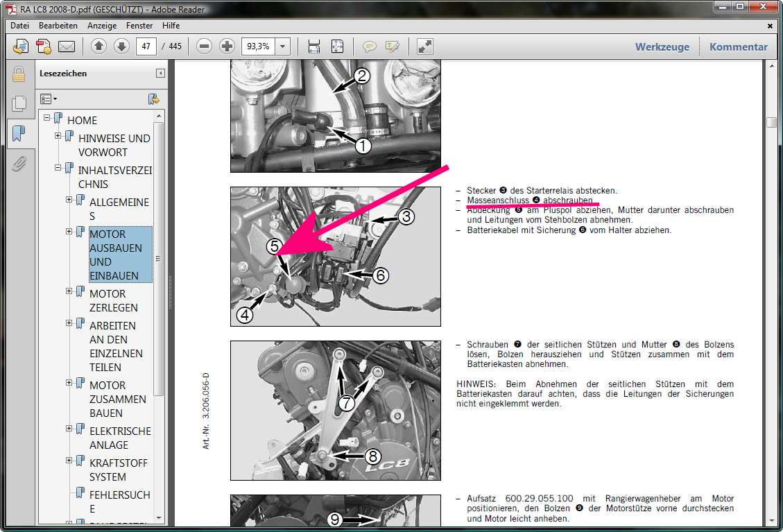Switch to full screen reading mode icon
Viewport: 783px width, 532px height.
point(424,46)
